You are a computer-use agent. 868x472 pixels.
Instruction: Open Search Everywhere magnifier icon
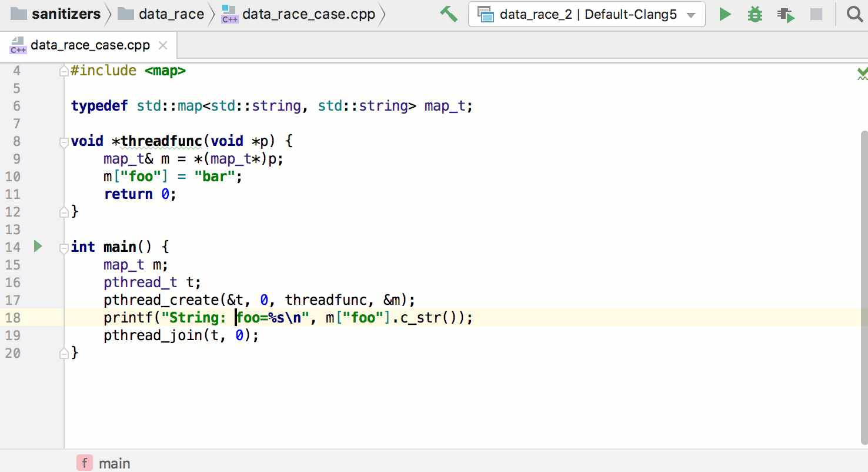854,14
